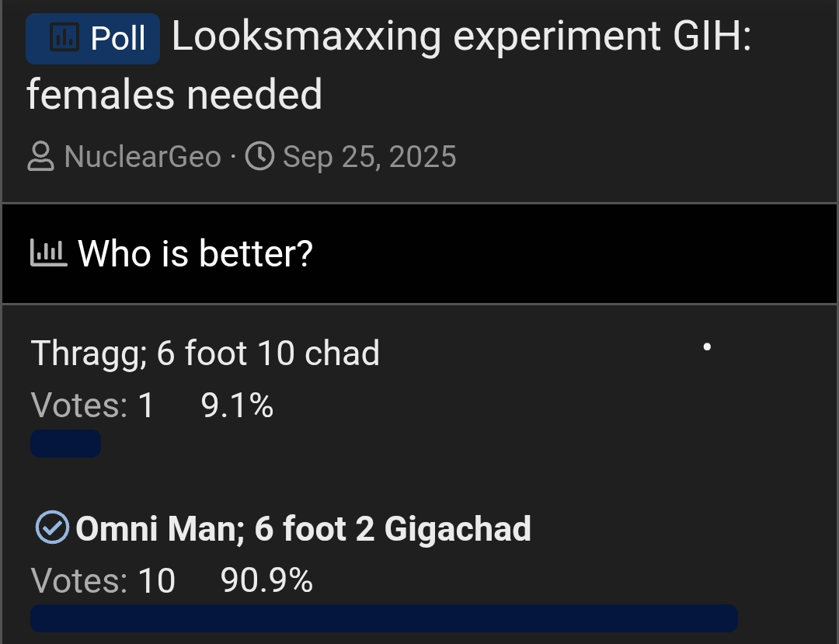Click the 9.1% result for Thragg

237,406
